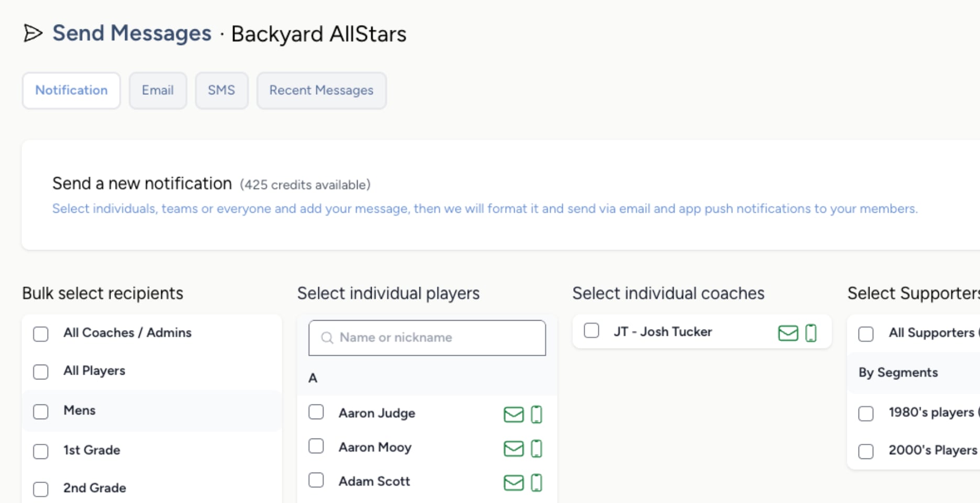The height and width of the screenshot is (503, 980).
Task: Enable the JT - Josh Tucker checkbox
Action: tap(592, 331)
